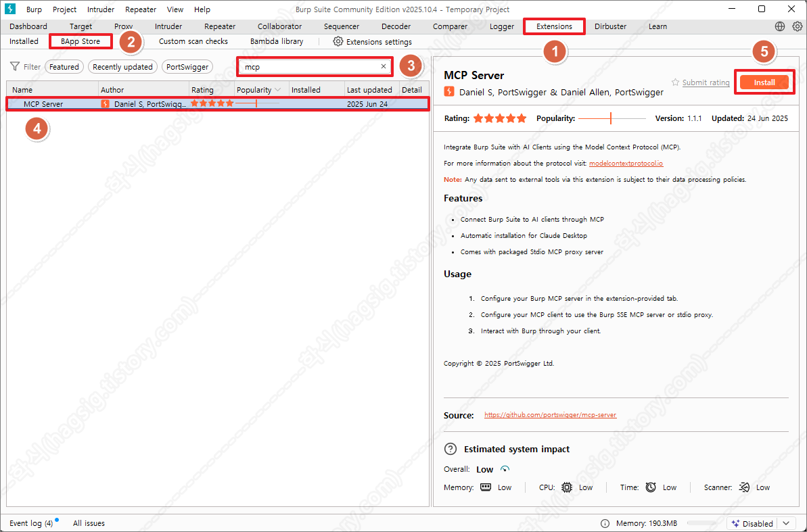Select the MCP Server row name cell
The image size is (807, 532).
(x=43, y=104)
